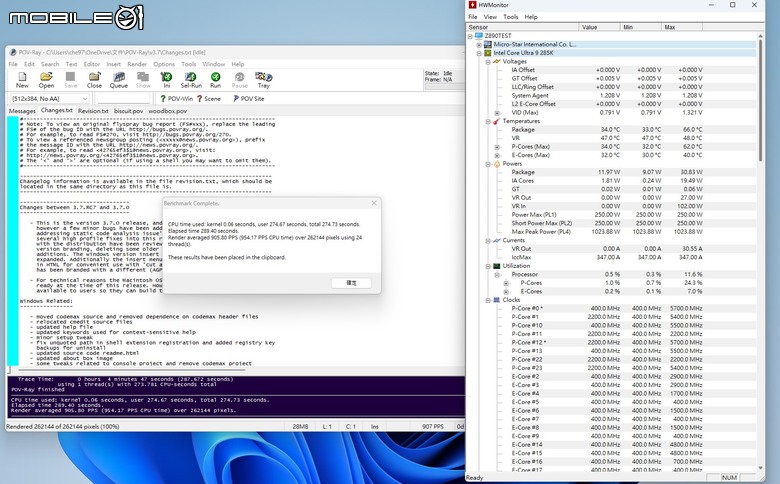Image resolution: width=780 pixels, height=484 pixels.
Task: Switch to the Messages tab
Action: tap(22, 111)
